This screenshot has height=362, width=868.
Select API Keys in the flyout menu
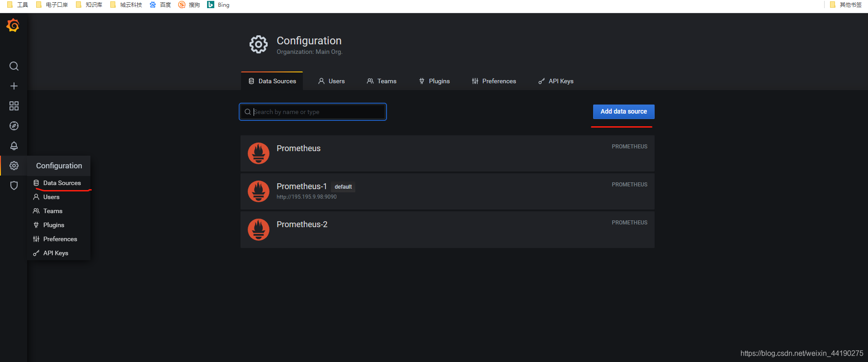(x=59, y=253)
